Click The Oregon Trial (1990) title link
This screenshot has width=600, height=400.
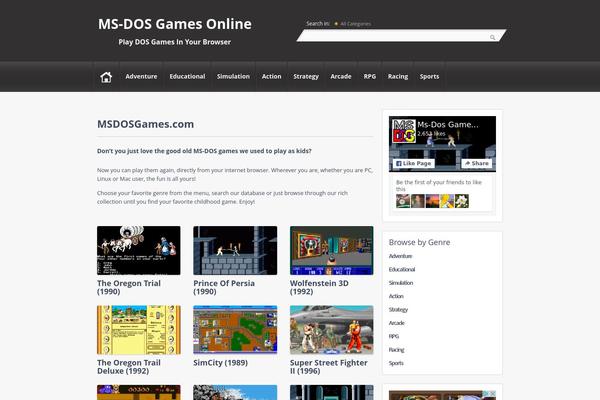click(129, 287)
